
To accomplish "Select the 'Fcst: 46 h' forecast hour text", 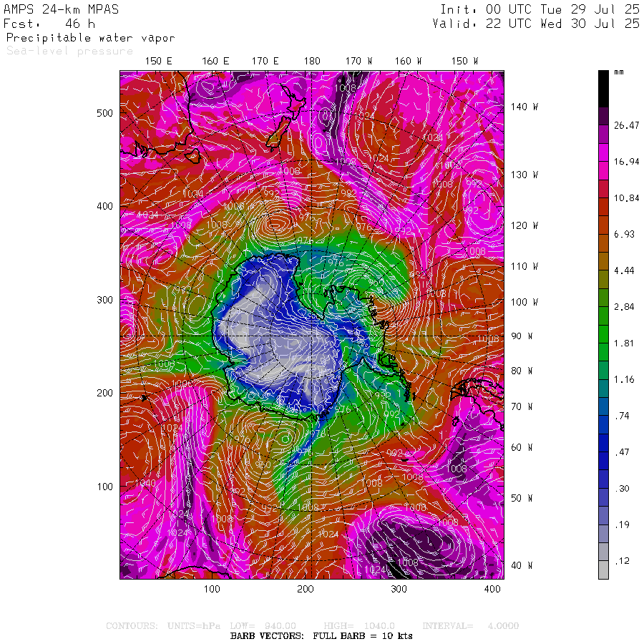I will click(49, 24).
